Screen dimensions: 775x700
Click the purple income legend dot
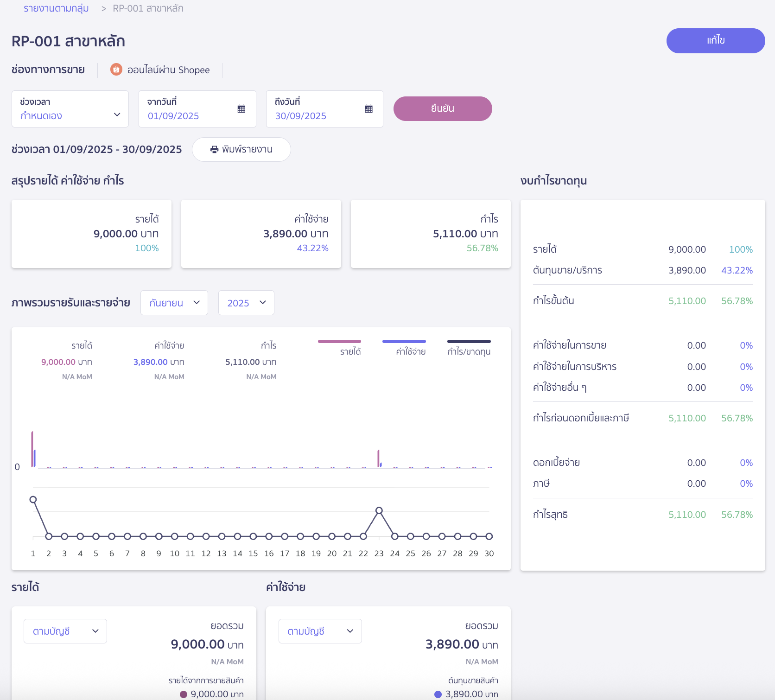pyautogui.click(x=184, y=694)
